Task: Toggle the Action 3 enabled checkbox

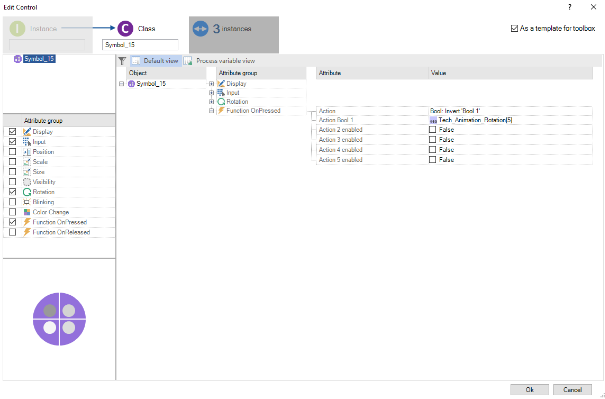Action: click(433, 140)
